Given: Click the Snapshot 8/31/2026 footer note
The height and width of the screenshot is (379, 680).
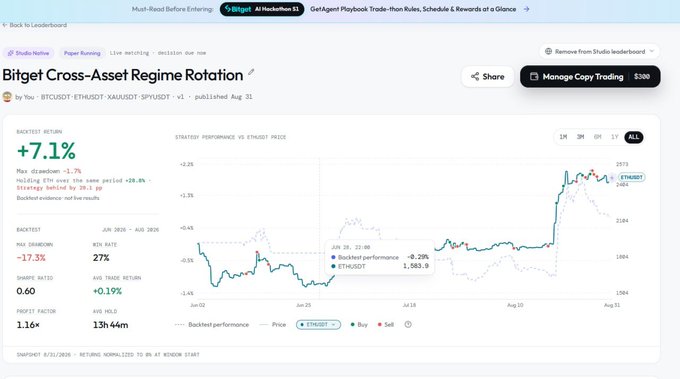Looking at the screenshot, I should pos(108,355).
